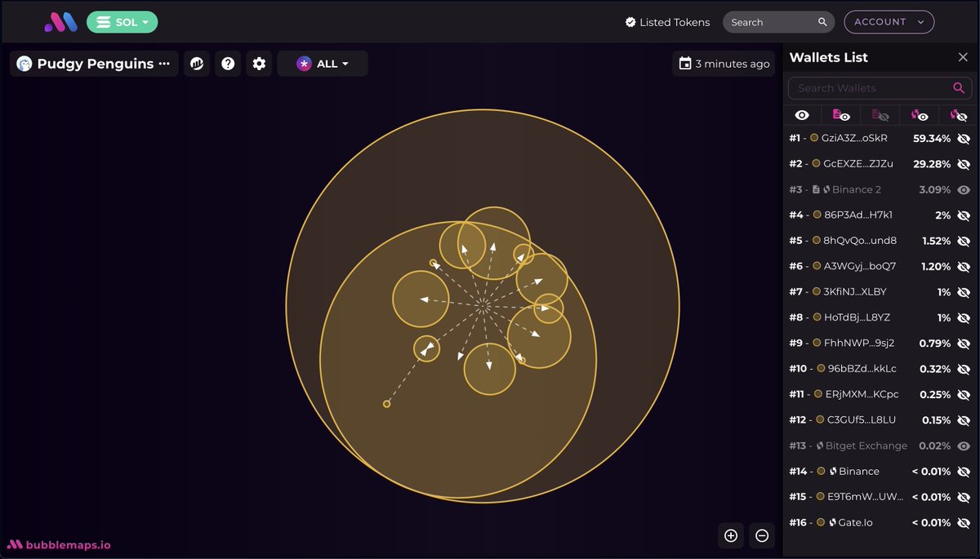Hide wallet #4 86P3Ad...H7k1
This screenshot has width=980, height=559.
tap(964, 215)
